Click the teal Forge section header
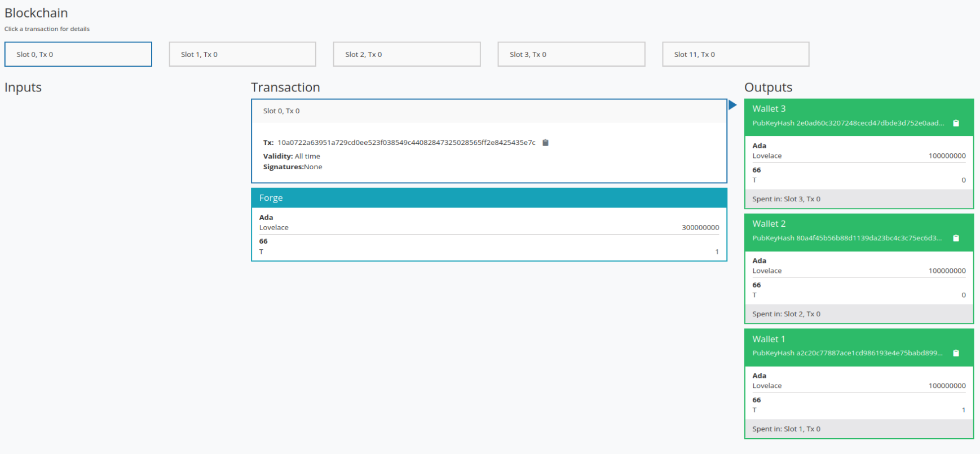980x454 pixels. coord(488,198)
